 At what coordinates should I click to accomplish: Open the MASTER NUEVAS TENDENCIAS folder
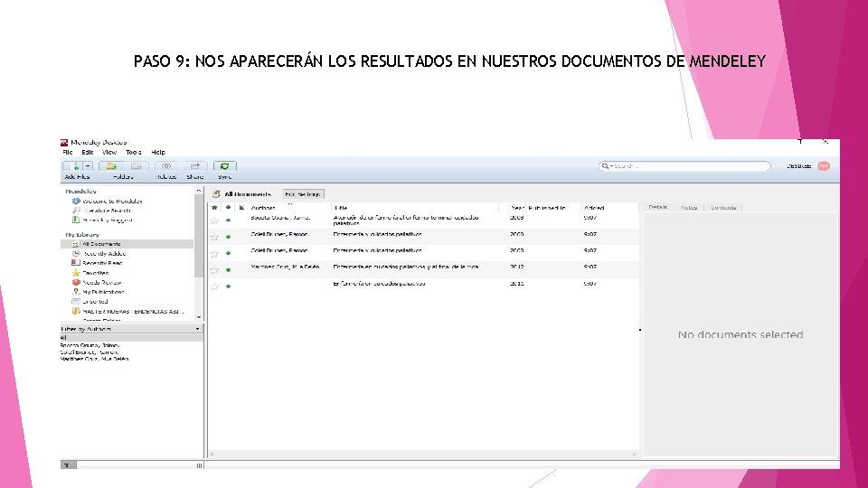click(128, 312)
